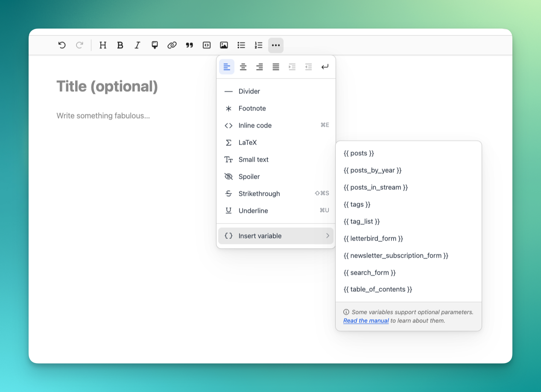This screenshot has width=541, height=392.
Task: Align text right
Action: pyautogui.click(x=260, y=67)
